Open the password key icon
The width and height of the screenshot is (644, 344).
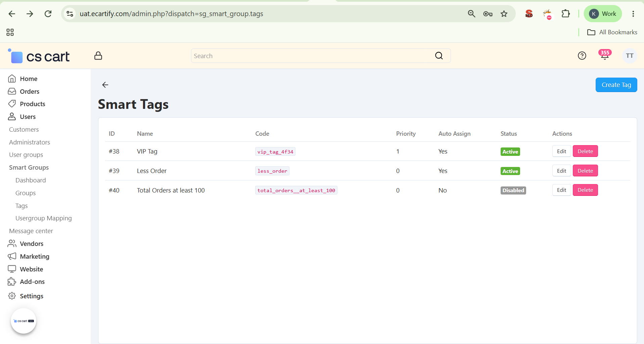coord(488,14)
